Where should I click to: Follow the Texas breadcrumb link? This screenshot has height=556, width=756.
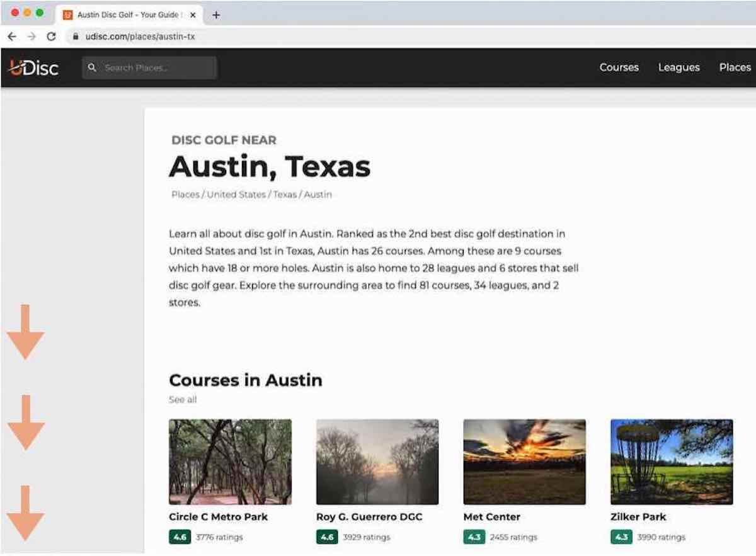pos(285,195)
